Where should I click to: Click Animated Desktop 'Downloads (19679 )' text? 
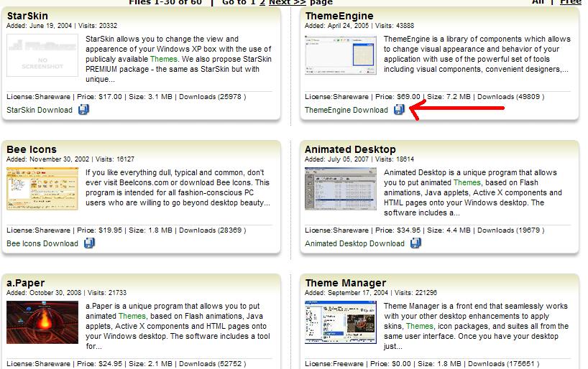tap(511, 230)
